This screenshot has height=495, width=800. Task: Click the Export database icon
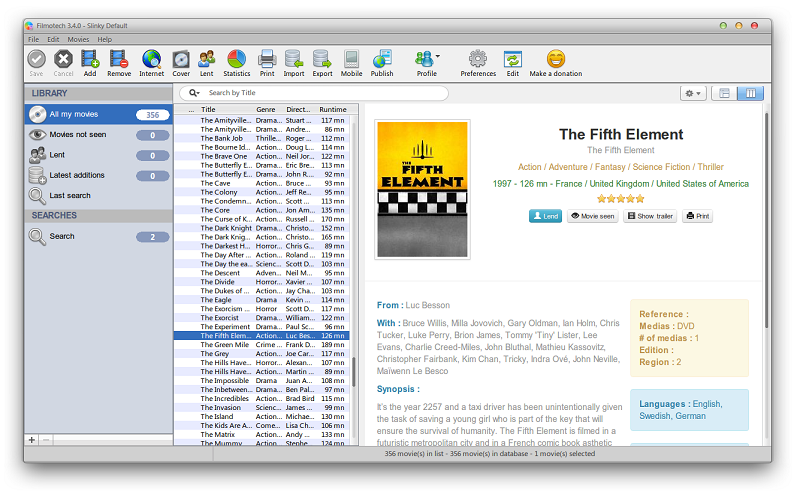(322, 63)
